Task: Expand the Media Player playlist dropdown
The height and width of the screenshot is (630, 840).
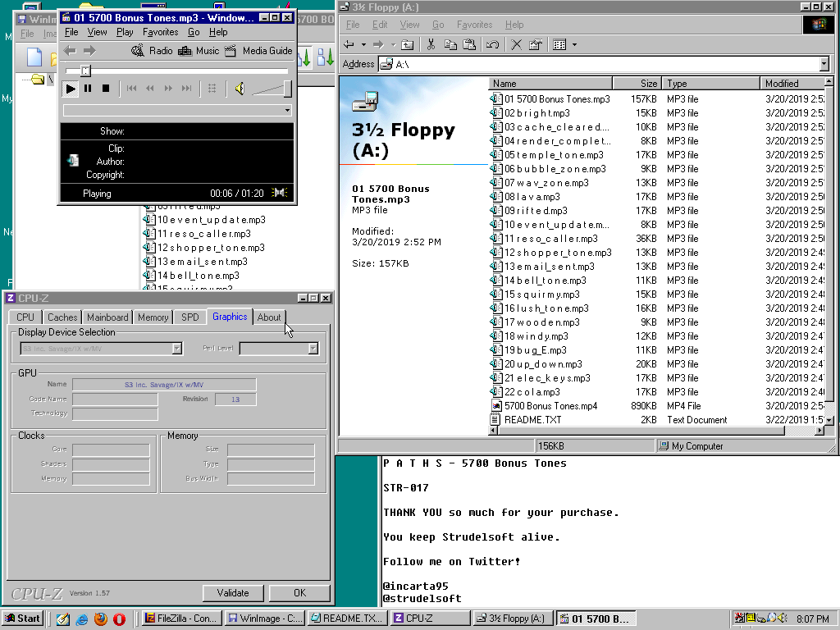Action: 287,110
